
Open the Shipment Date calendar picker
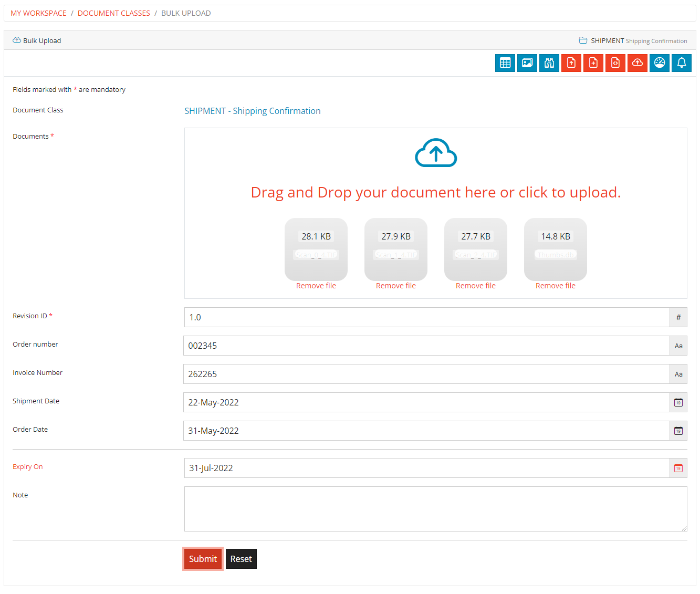click(678, 402)
